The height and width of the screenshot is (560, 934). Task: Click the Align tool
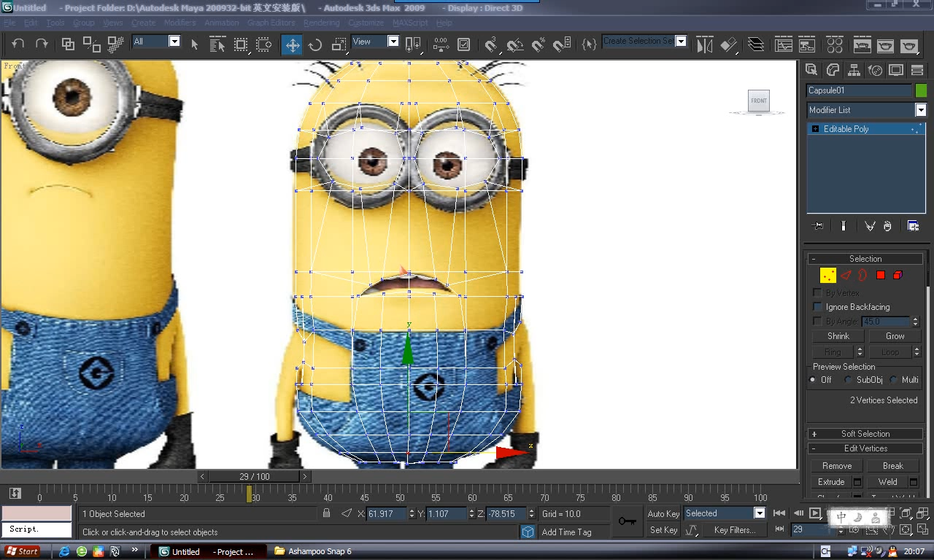coord(728,44)
